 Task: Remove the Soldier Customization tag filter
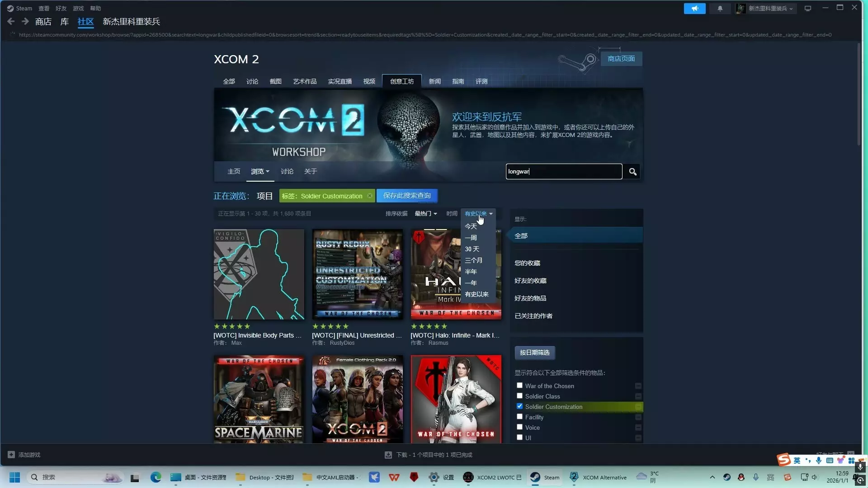370,196
